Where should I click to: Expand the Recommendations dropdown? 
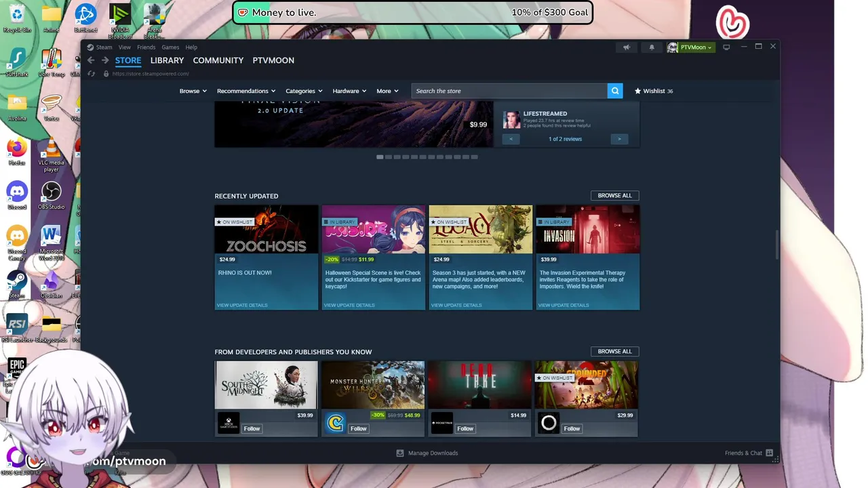point(246,91)
